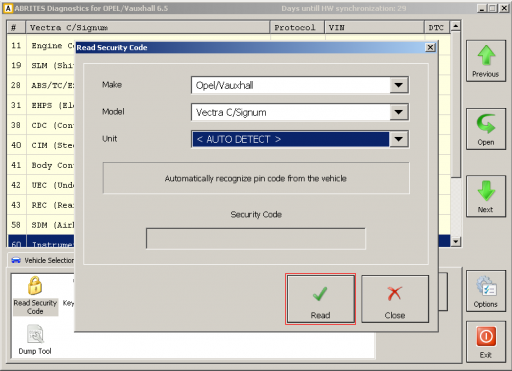The height and width of the screenshot is (371, 512).
Task: Click the Open curved arrow button
Action: coord(486,129)
